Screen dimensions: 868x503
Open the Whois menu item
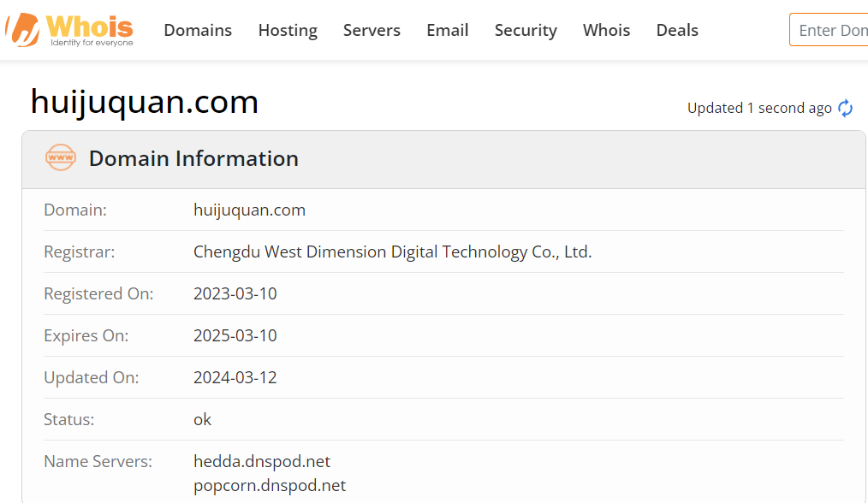[606, 30]
